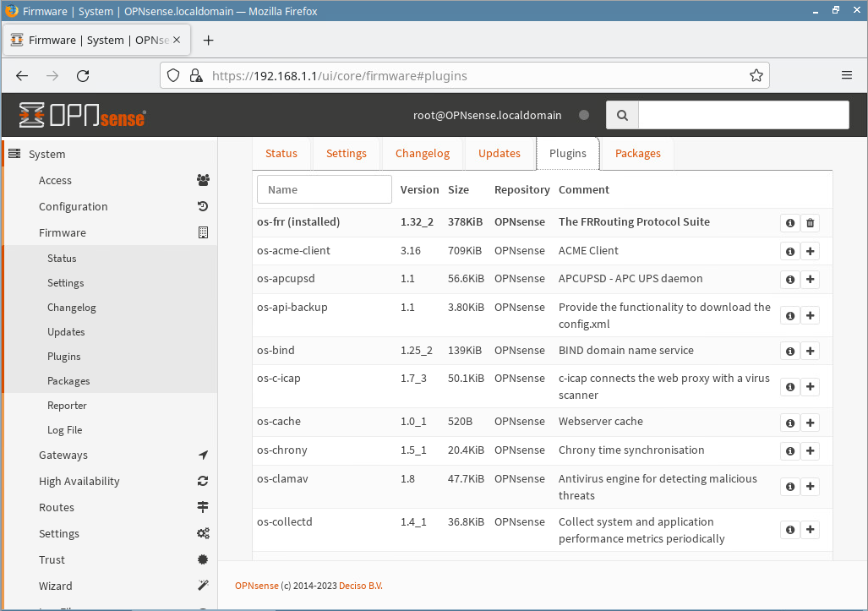Switch to the Packages tab
Viewport: 868px width, 611px height.
click(x=637, y=153)
